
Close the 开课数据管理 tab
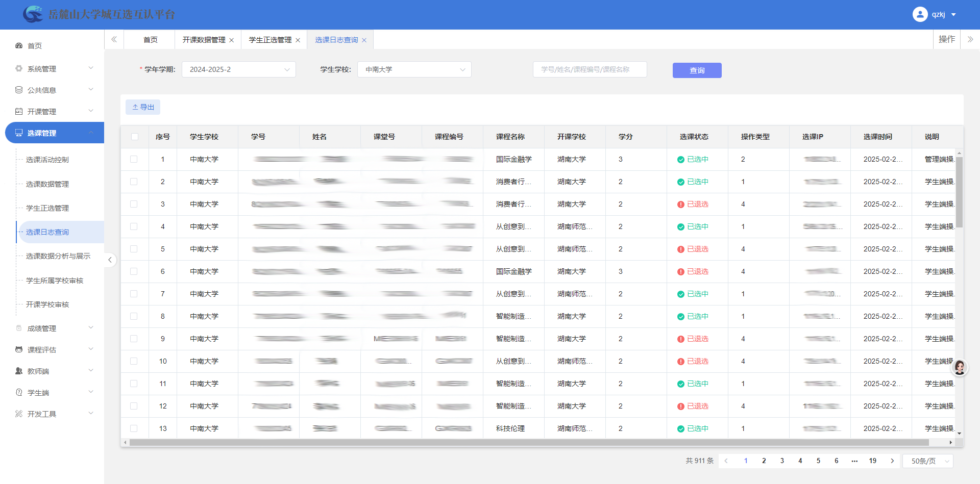[x=231, y=40]
